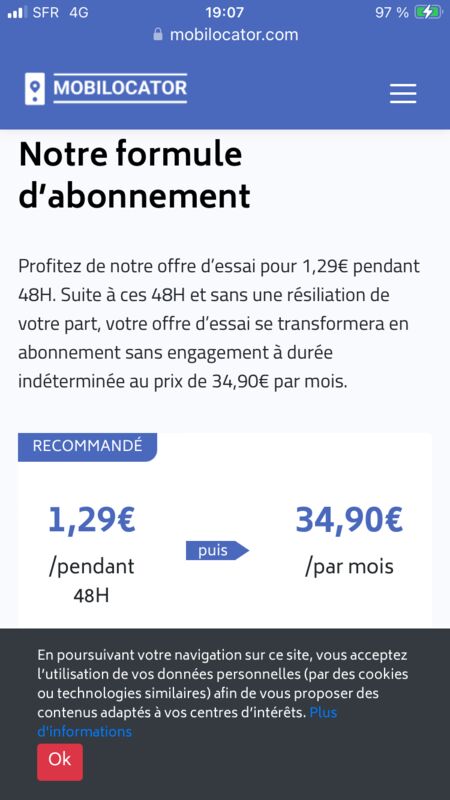Tap the "/pendant 48H" label
This screenshot has width=450, height=800.
point(91,581)
